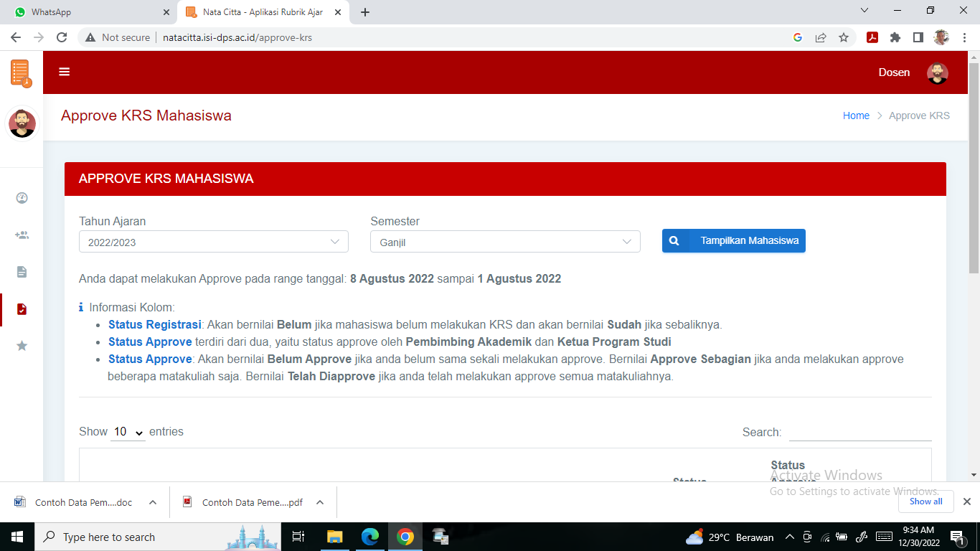Open the star sidebar icon
Screen dimensions: 980x551
(22, 346)
